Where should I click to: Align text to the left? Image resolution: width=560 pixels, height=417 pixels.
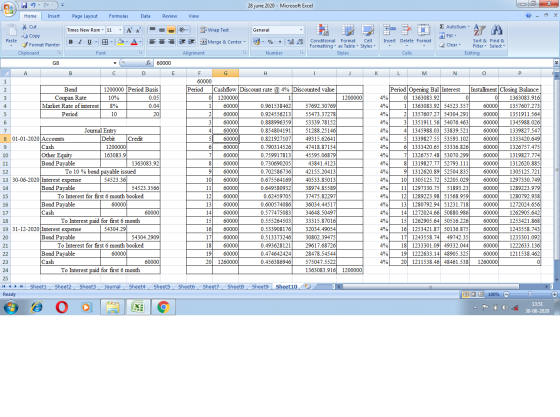click(152, 42)
